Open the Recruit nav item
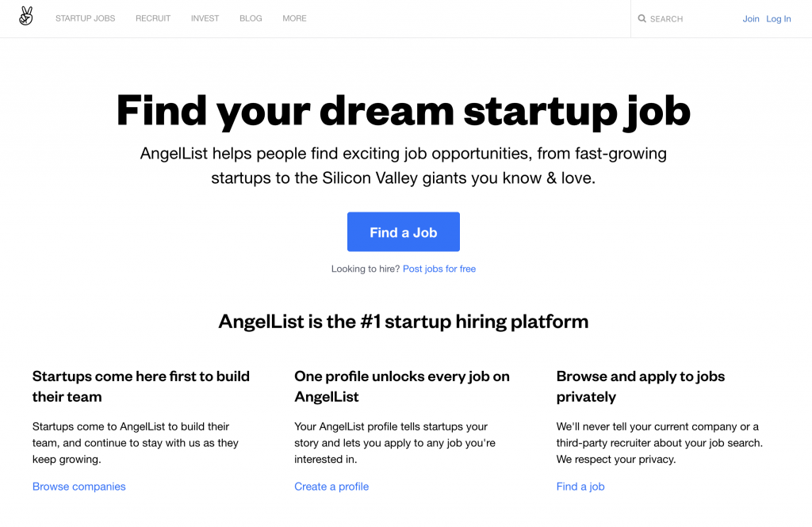 [x=153, y=19]
